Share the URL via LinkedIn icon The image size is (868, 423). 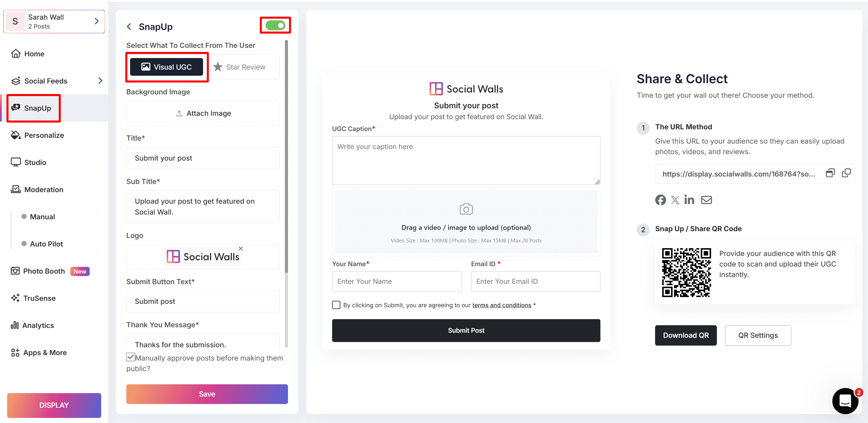tap(689, 200)
